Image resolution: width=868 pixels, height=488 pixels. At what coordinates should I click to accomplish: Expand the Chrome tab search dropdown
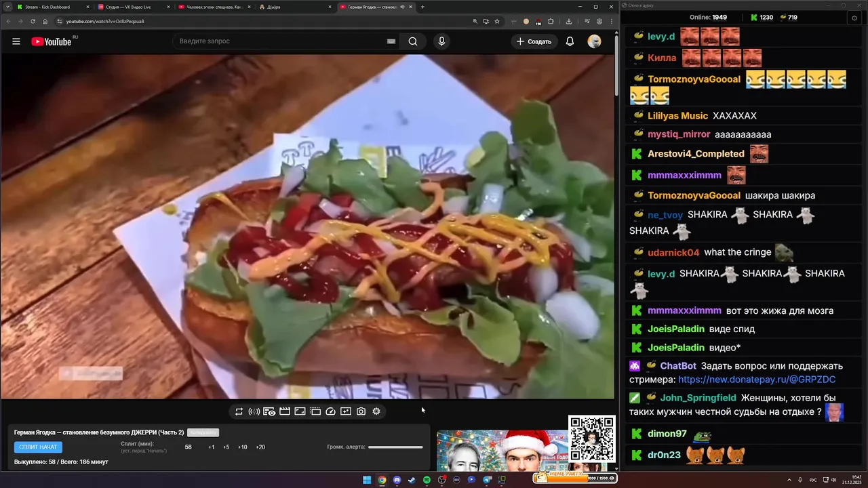tap(7, 7)
